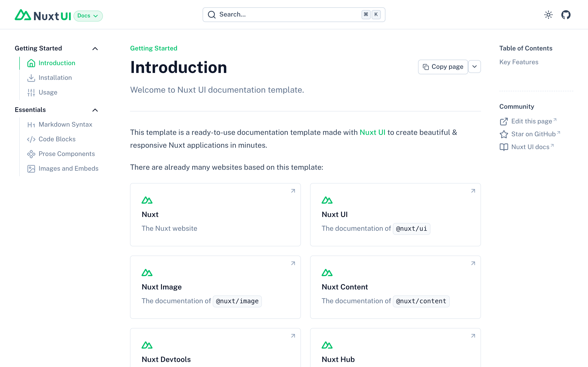Open the GitHub repository icon
This screenshot has height=367, width=588.
(566, 15)
